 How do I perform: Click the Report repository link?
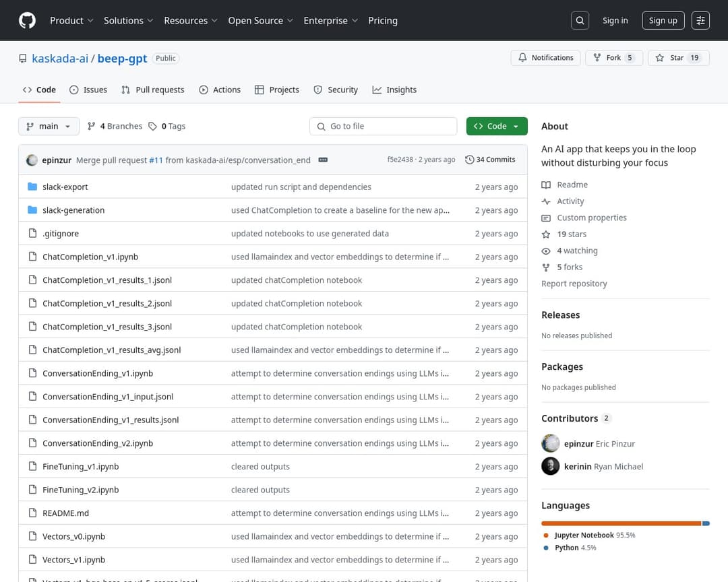click(574, 284)
